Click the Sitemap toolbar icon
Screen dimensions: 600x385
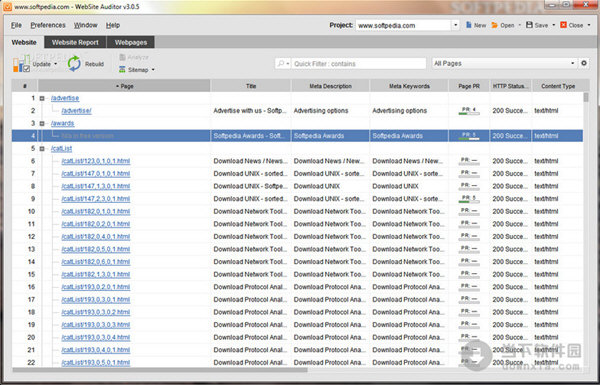coord(122,70)
